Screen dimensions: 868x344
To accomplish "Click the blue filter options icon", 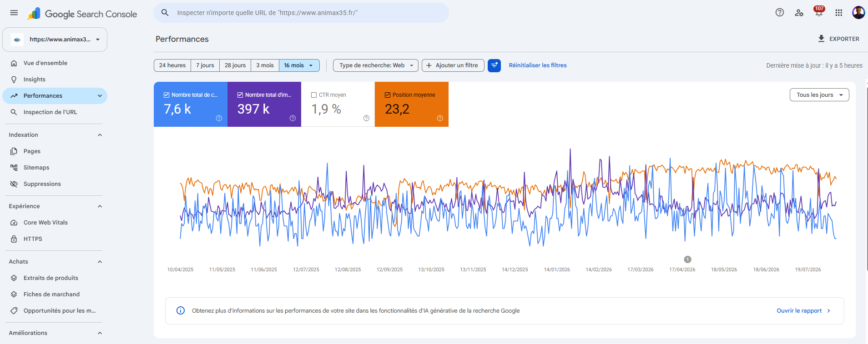I will coord(494,65).
